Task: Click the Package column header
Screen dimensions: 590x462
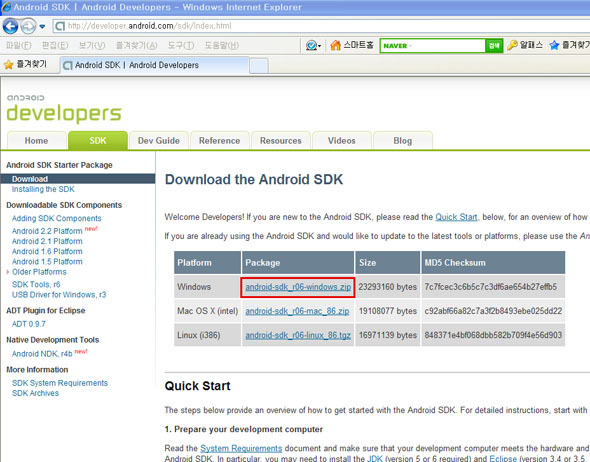Action: pos(298,263)
